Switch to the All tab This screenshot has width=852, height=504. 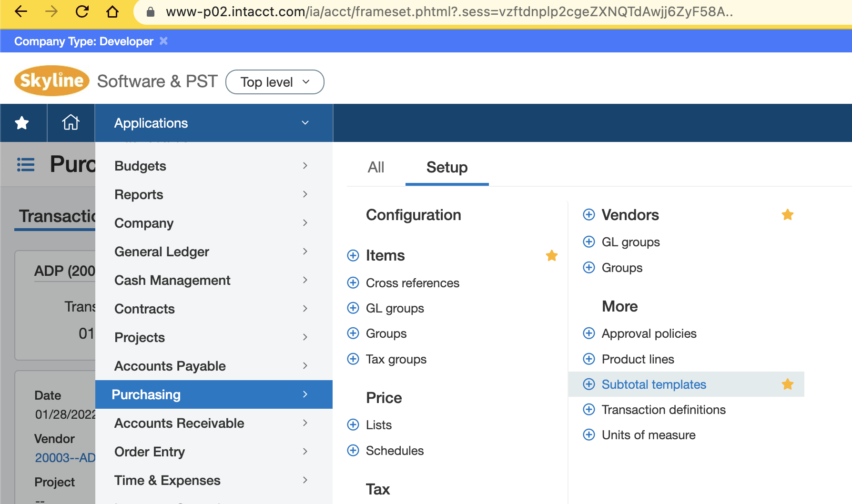(375, 167)
